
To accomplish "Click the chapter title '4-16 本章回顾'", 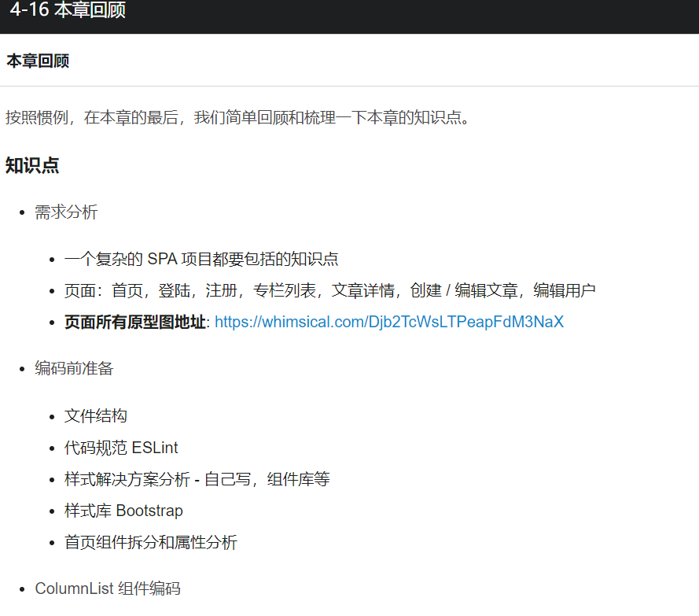I will pyautogui.click(x=67, y=13).
